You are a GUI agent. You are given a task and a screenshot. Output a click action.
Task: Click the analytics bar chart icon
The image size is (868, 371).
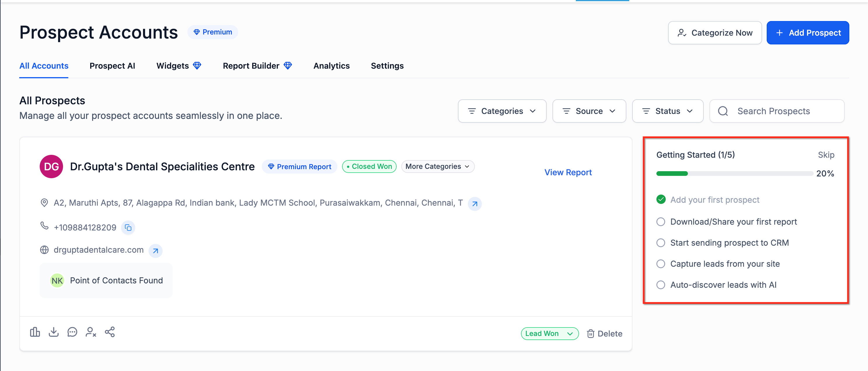pos(35,332)
